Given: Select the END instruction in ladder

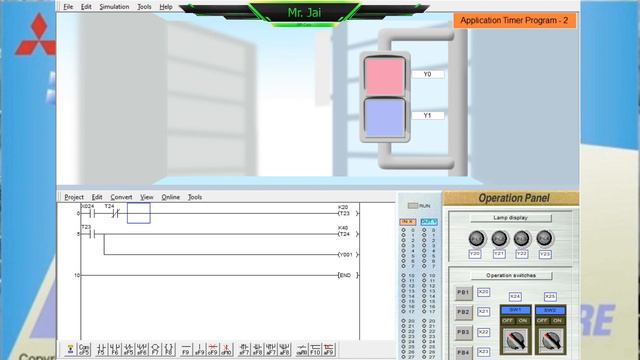Looking at the screenshot, I should [347, 275].
